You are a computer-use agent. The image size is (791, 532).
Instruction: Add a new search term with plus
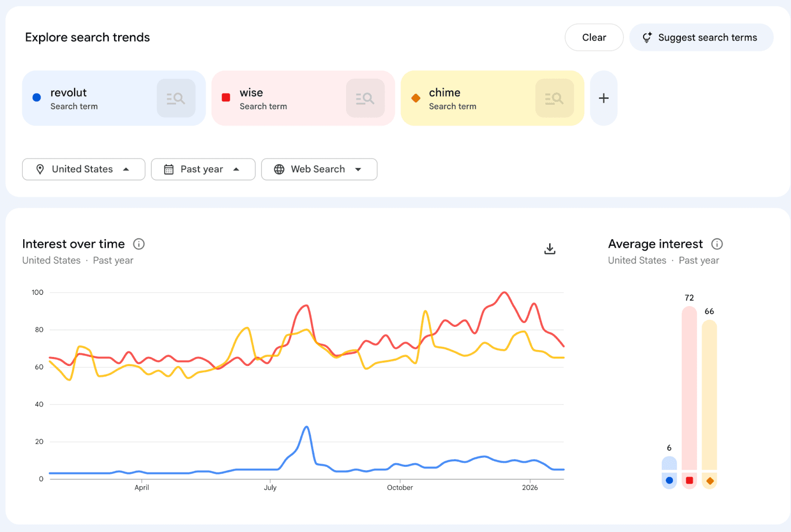pos(604,98)
